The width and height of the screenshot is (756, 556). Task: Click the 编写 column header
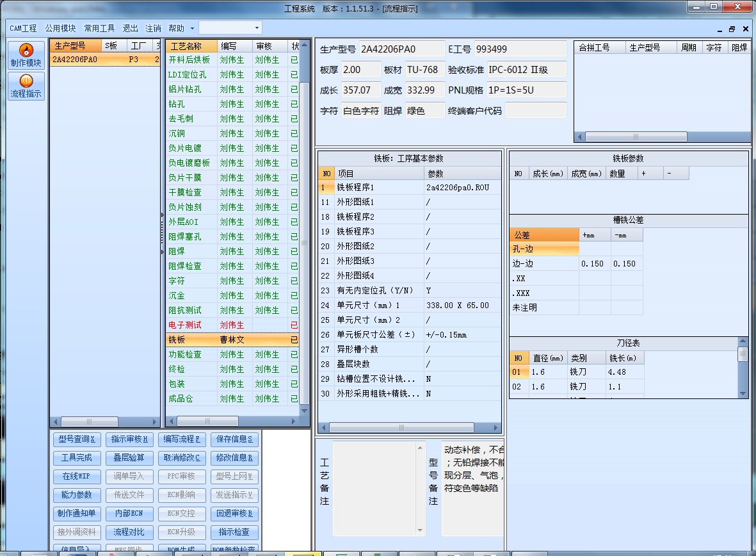234,46
